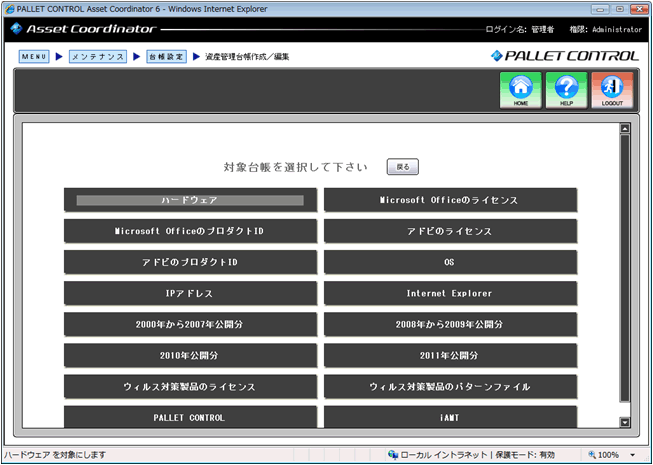Image resolution: width=653 pixels, height=465 pixels.
Task: Select 2010年公開分 ledger
Action: click(x=190, y=356)
